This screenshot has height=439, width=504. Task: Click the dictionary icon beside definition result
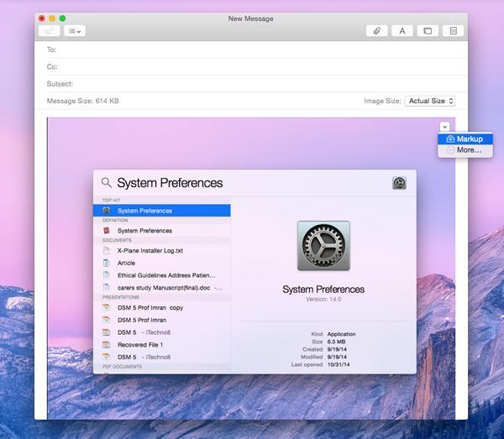tap(107, 231)
